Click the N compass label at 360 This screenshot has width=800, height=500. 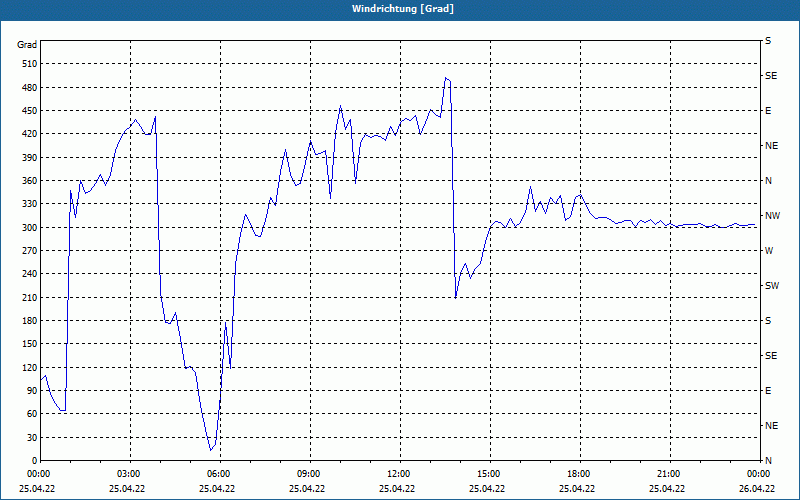[x=768, y=181]
